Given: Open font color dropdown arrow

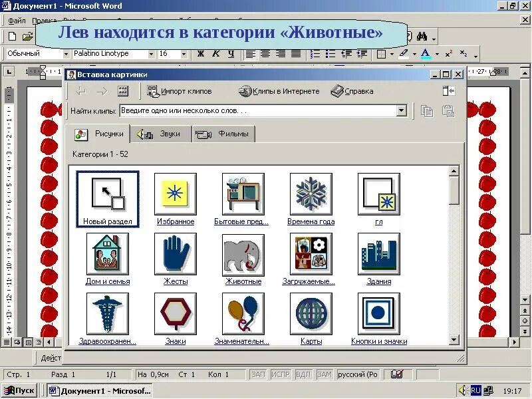Looking at the screenshot, I should (437, 54).
